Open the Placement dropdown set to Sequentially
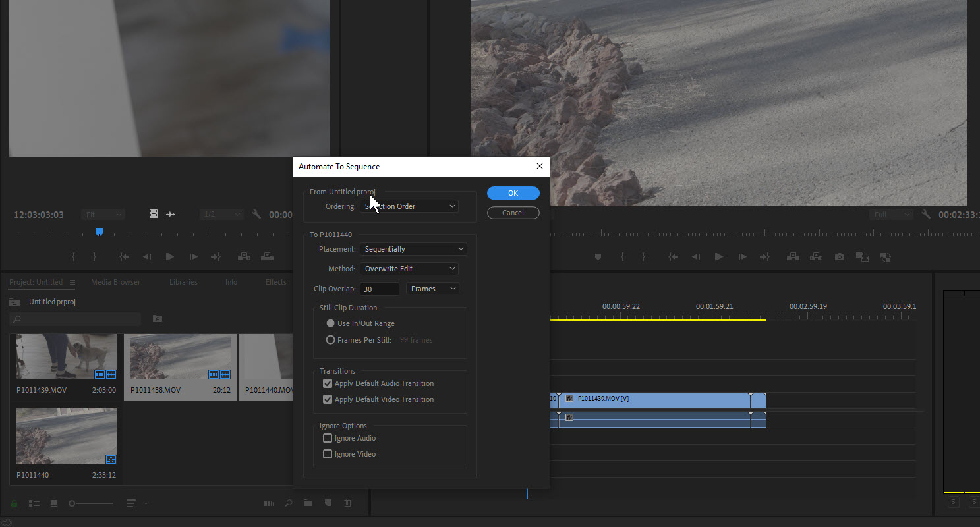This screenshot has height=527, width=980. point(413,249)
